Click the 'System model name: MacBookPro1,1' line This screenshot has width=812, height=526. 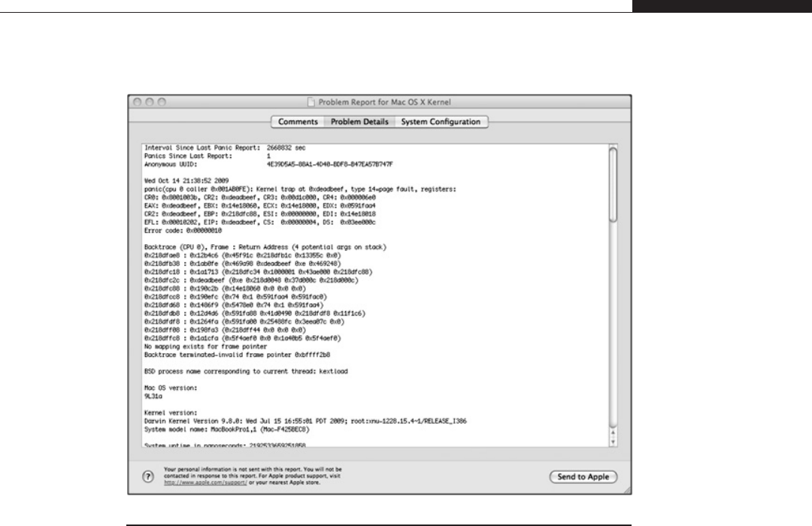click(x=227, y=430)
